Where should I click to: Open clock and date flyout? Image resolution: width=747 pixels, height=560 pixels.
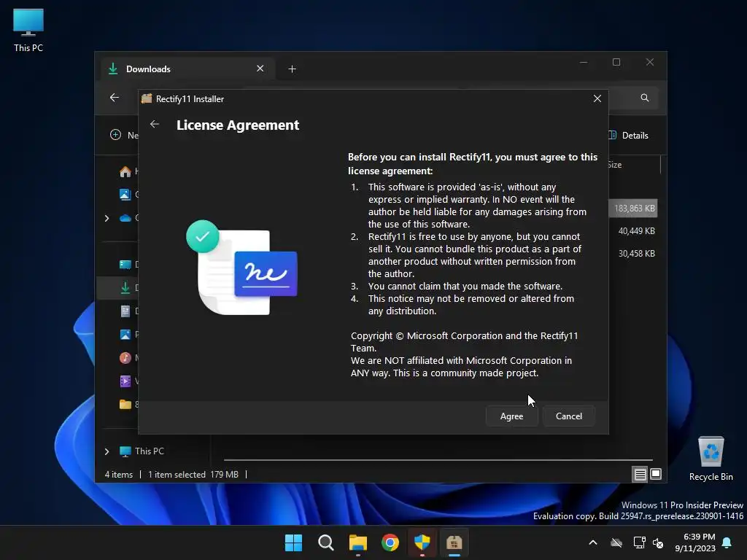[695, 542]
